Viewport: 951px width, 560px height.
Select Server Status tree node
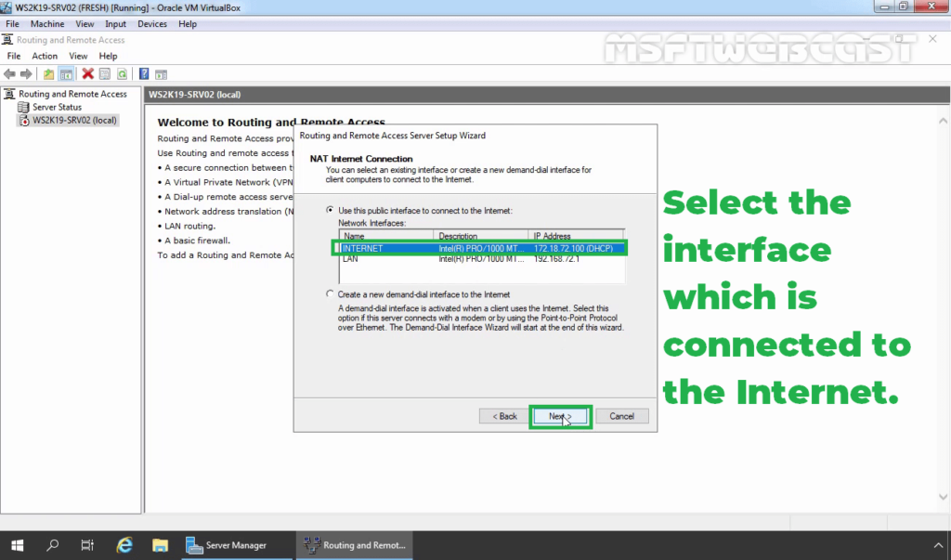click(x=57, y=107)
